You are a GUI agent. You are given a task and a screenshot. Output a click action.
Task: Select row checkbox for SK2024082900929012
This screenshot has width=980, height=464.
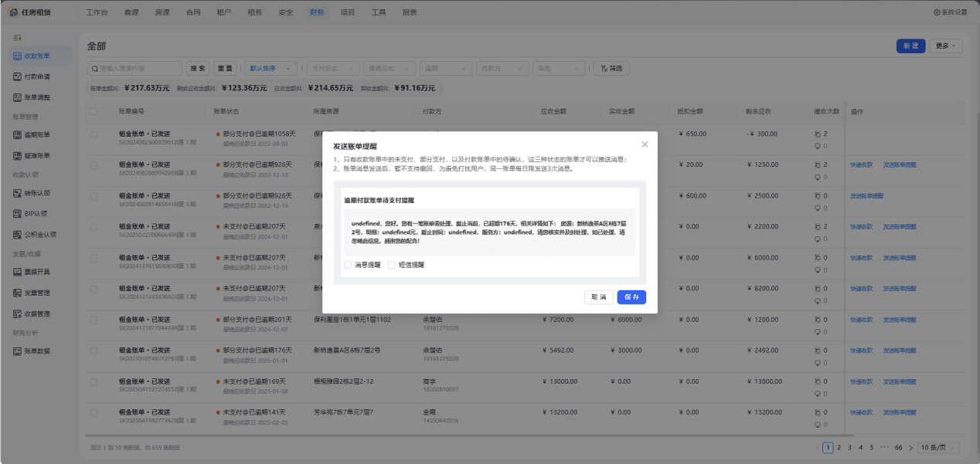[x=94, y=134]
